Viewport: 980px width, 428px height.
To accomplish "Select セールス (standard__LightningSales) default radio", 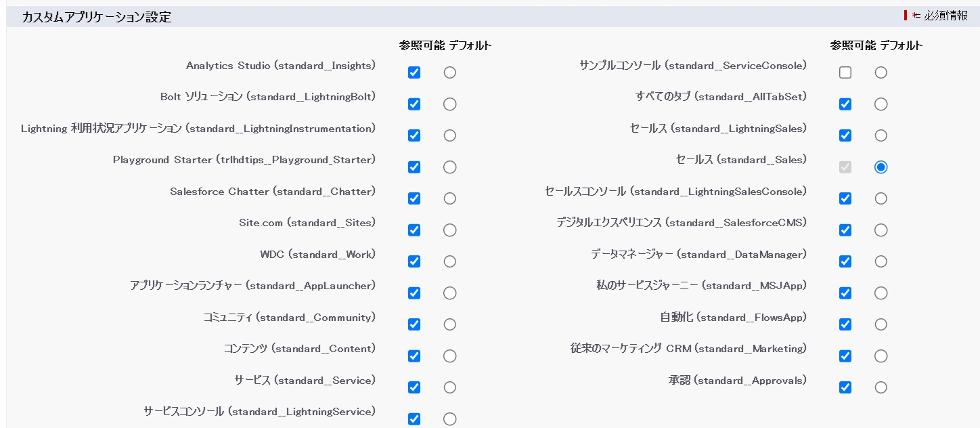I will coord(881,135).
